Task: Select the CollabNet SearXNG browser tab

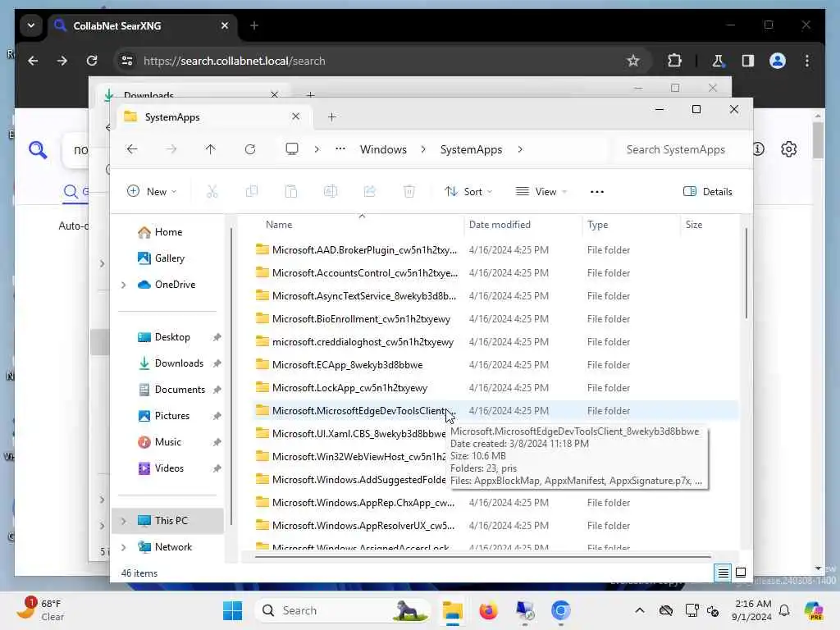Action: coord(144,25)
